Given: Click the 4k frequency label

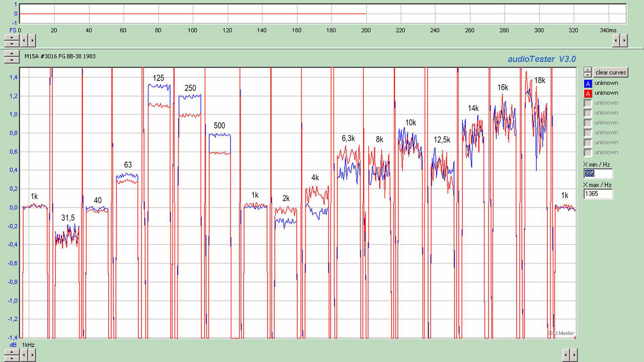Looking at the screenshot, I should [x=315, y=177].
